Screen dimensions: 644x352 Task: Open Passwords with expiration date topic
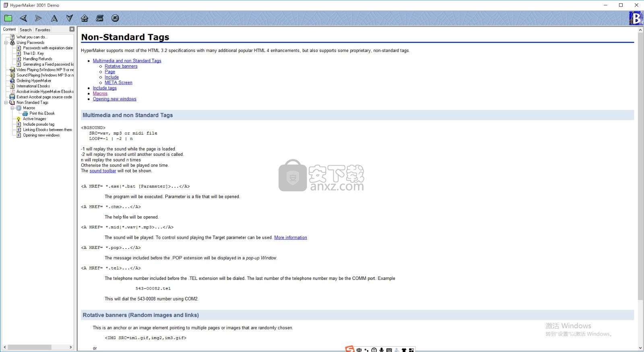pos(48,48)
